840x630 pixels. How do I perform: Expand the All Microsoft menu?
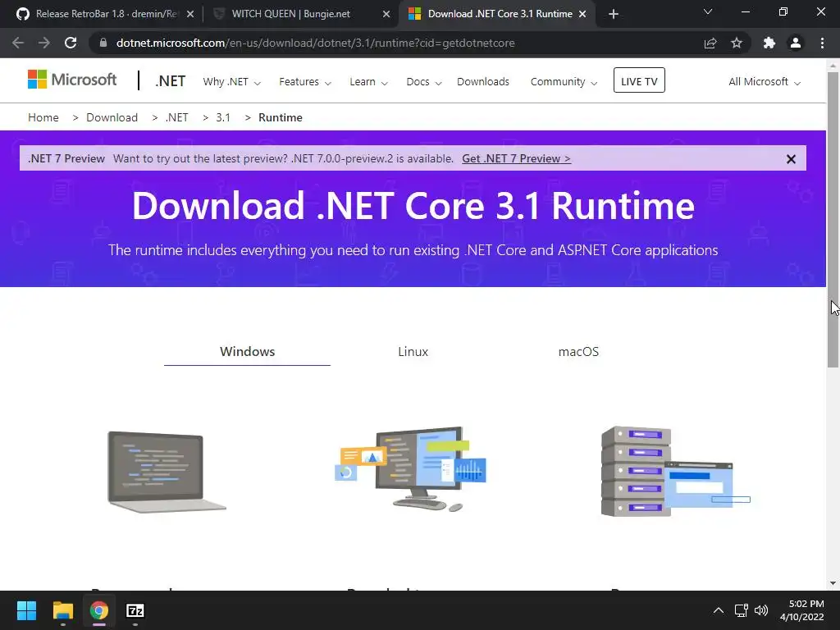(x=765, y=81)
